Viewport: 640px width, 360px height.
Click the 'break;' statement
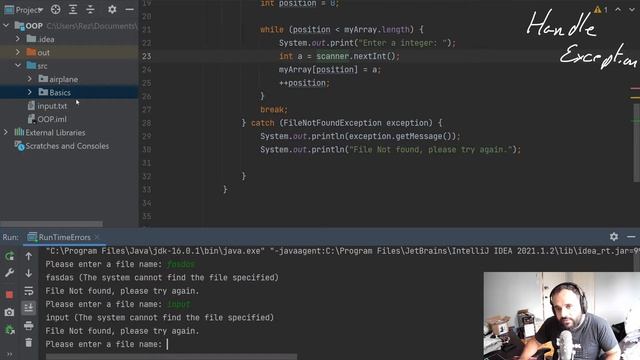click(274, 109)
